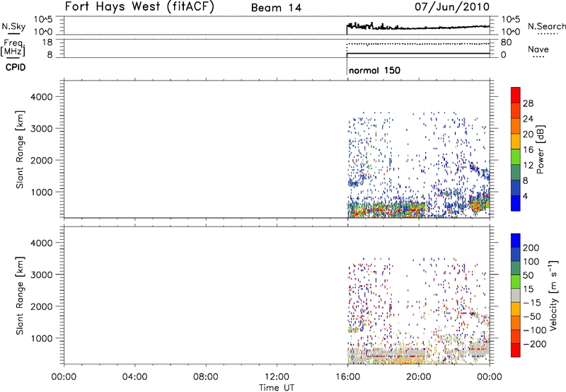Click the 'N.Search' legend label
This screenshot has height=392, width=566.
click(546, 26)
